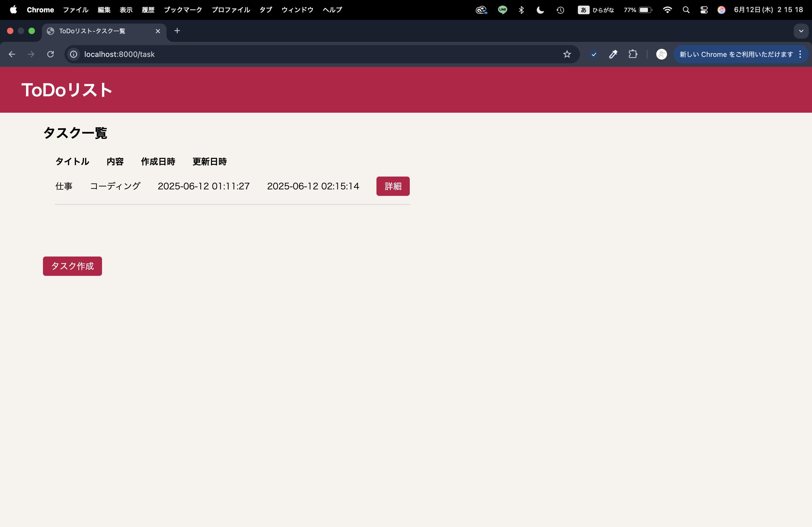The height and width of the screenshot is (527, 812).
Task: Select created time 2025-06-12 01:11:27
Action: [204, 186]
